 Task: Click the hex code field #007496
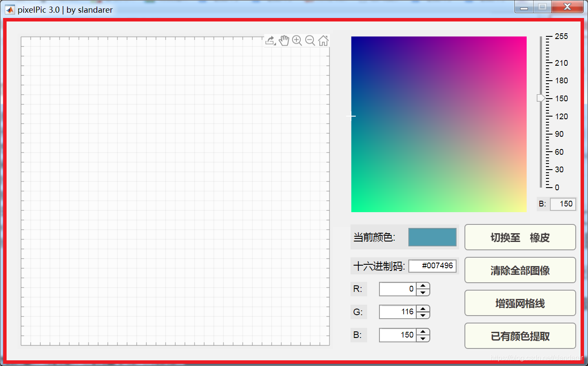point(432,266)
